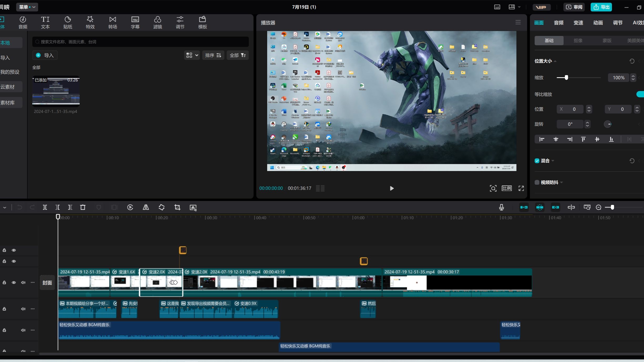Viewport: 644px width, 362px height.
Task: Click the player focus/snapshot frame icon
Action: [x=493, y=188]
